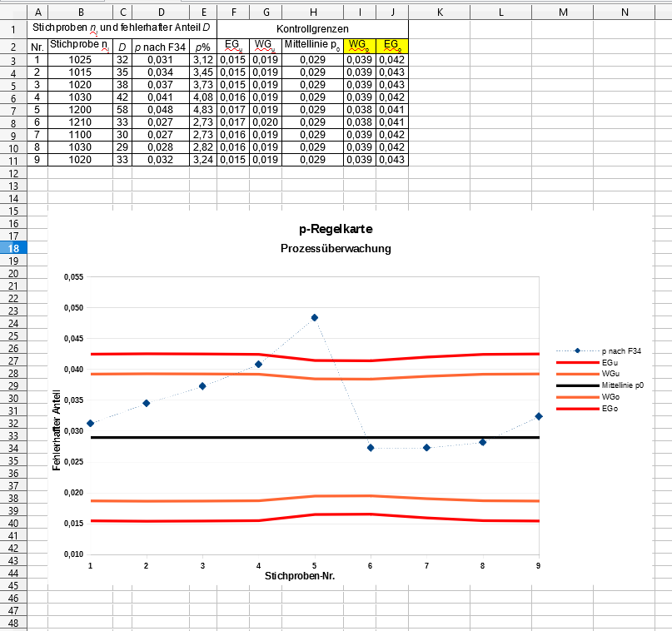Click the cell with D value 58
The image size is (672, 631).
pos(122,110)
